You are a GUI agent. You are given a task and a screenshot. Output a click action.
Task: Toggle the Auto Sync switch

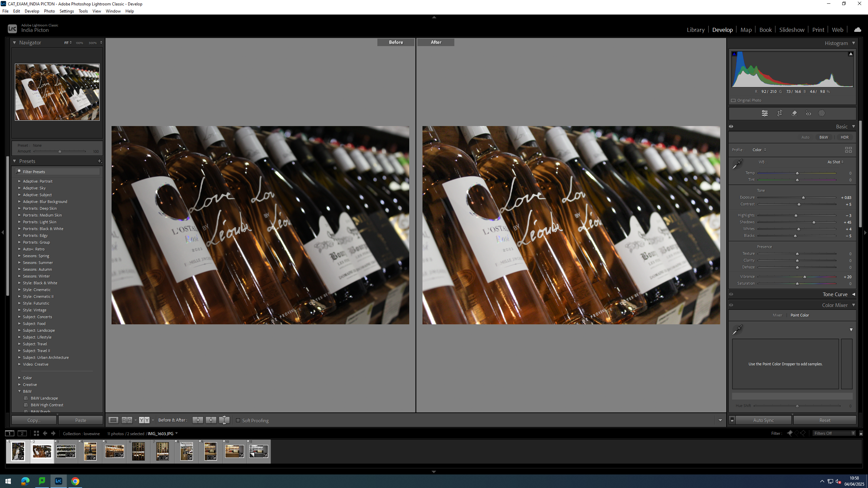[732, 420]
